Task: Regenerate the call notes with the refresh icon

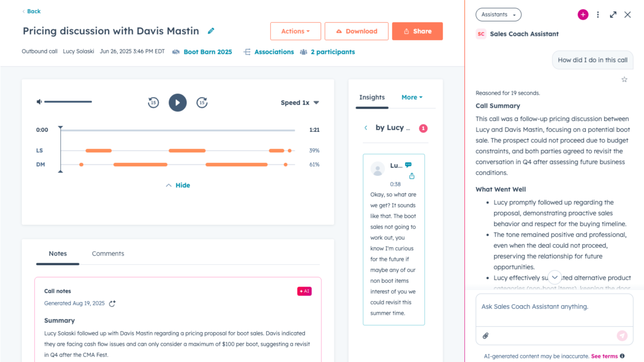Action: click(x=112, y=303)
